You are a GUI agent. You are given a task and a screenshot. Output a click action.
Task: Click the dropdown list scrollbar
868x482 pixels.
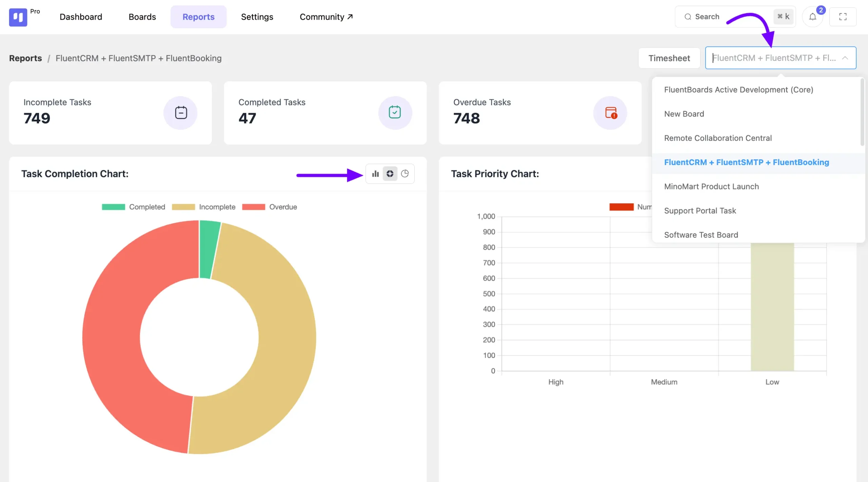862,113
